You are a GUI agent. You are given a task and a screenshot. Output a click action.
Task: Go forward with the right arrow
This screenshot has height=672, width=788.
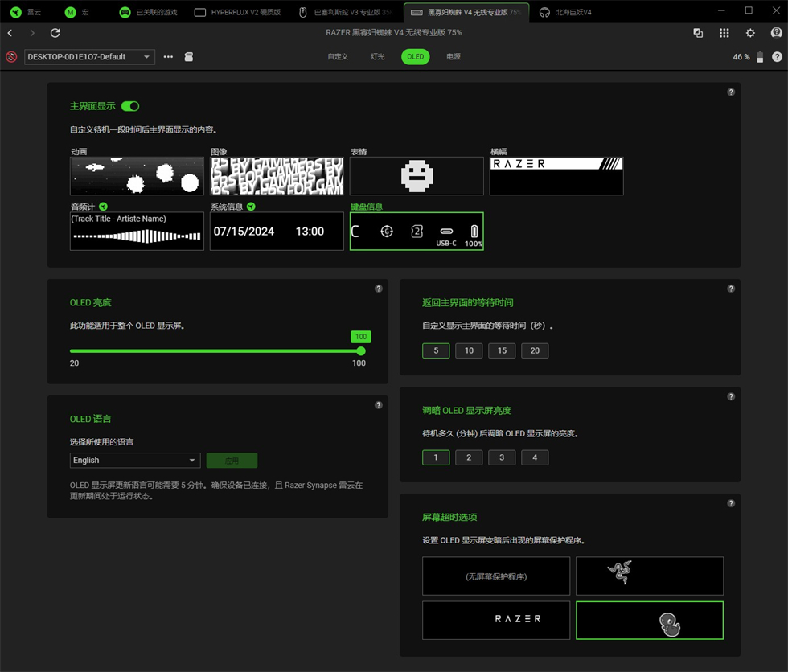[x=32, y=33]
